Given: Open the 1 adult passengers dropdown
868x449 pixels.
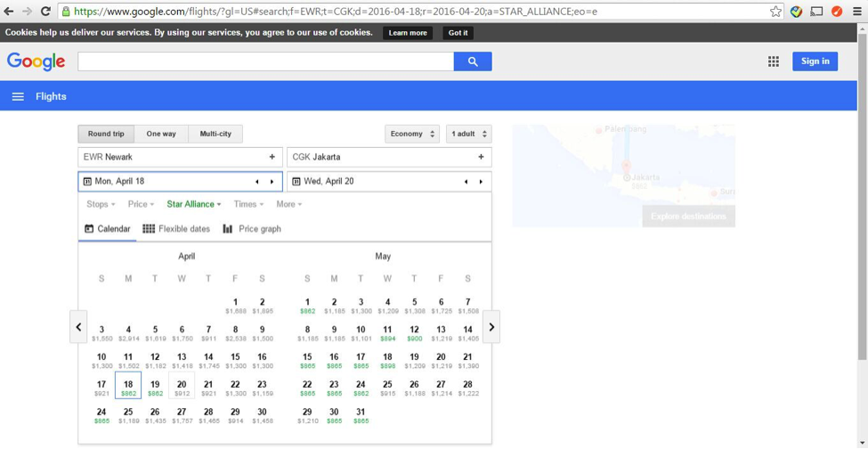Looking at the screenshot, I should pyautogui.click(x=469, y=134).
